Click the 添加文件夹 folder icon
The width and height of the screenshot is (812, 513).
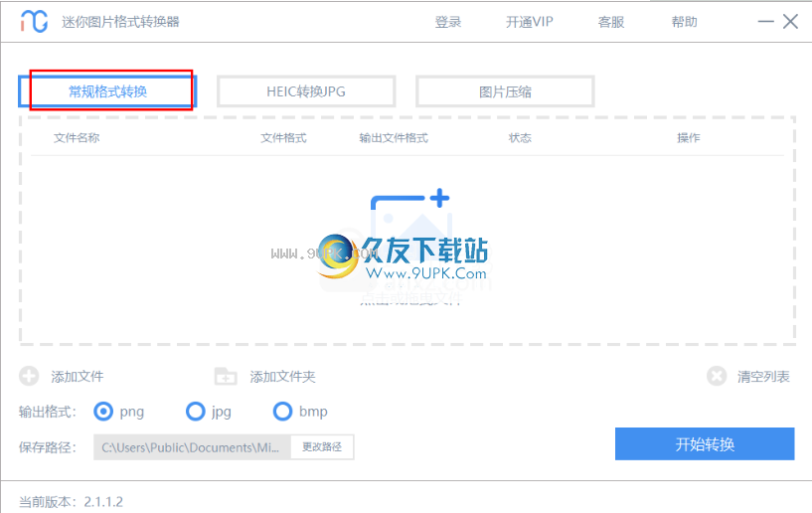(226, 376)
